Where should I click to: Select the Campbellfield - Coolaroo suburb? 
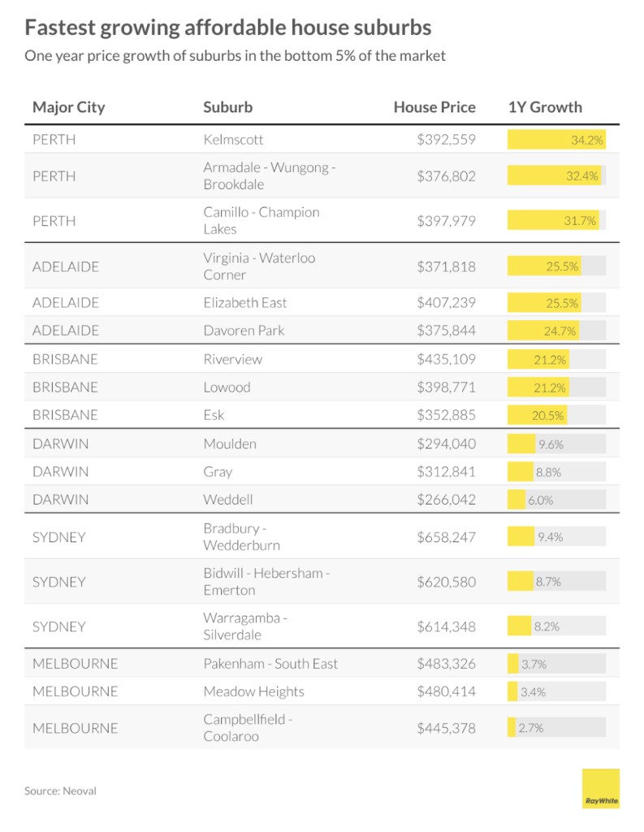248,728
